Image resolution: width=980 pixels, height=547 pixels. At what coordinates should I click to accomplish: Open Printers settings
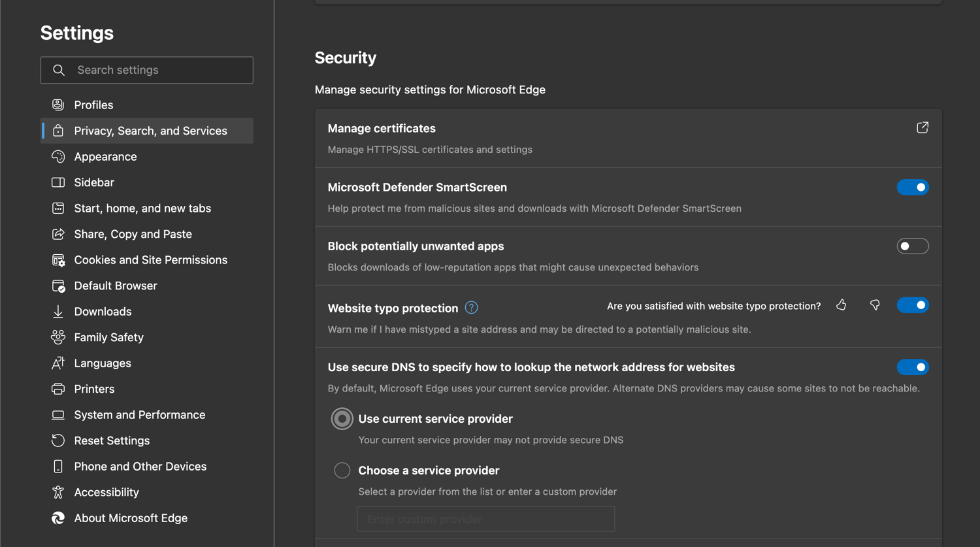(x=147, y=389)
